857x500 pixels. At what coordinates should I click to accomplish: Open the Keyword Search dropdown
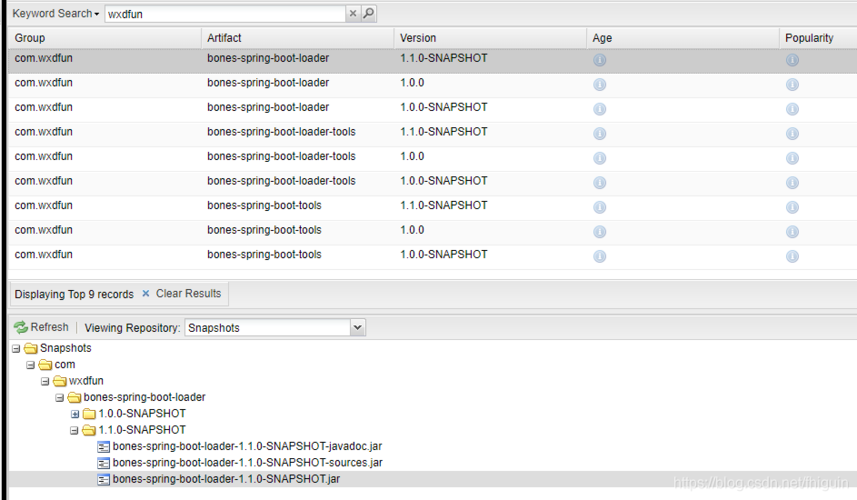pyautogui.click(x=56, y=14)
